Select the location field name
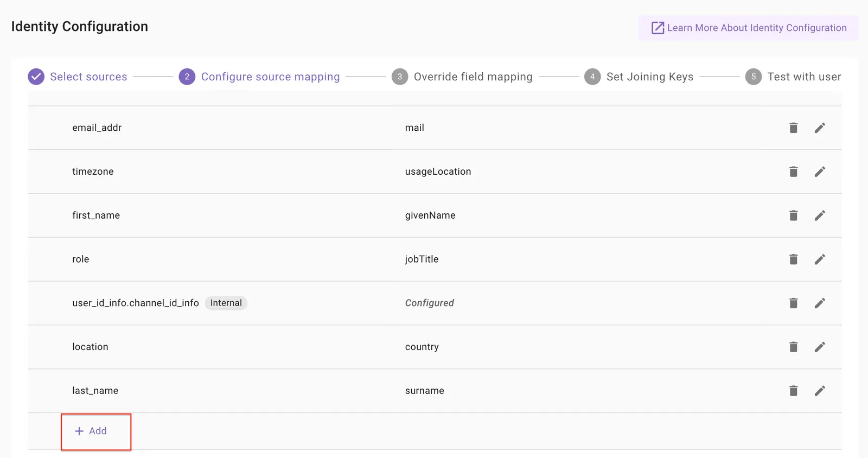This screenshot has width=868, height=458. coord(90,347)
